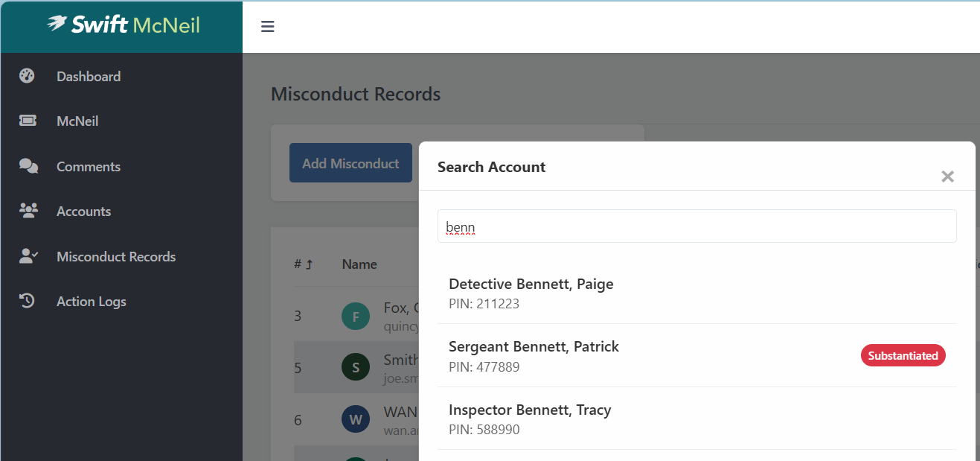Click the W avatar for WAN

356,419
